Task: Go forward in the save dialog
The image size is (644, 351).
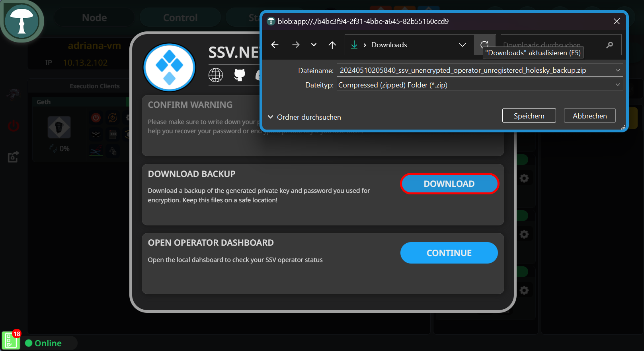Action: (296, 45)
